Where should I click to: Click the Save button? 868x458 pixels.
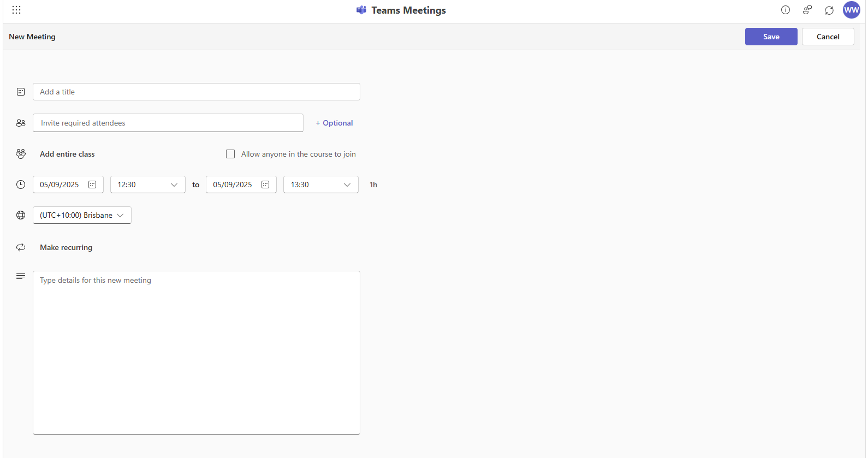coord(771,37)
